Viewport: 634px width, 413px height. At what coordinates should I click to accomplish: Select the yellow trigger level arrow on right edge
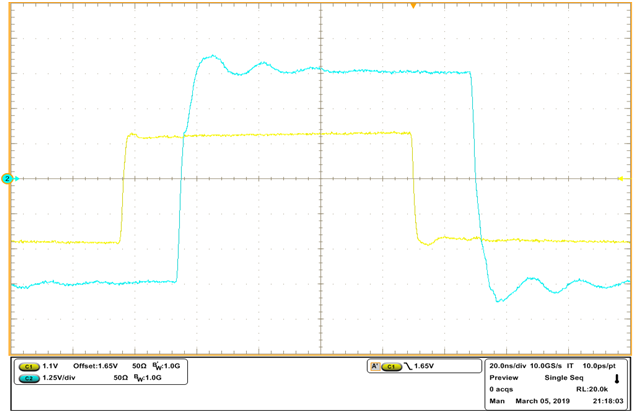[x=621, y=178]
